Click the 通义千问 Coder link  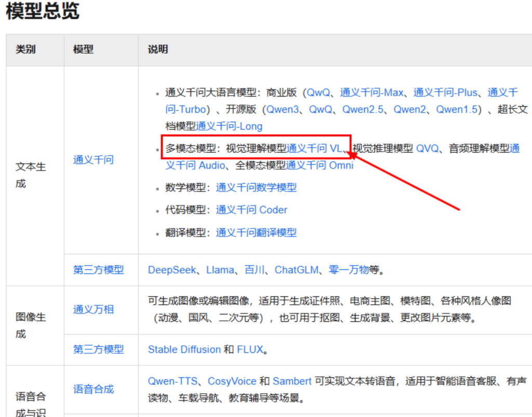(x=251, y=210)
